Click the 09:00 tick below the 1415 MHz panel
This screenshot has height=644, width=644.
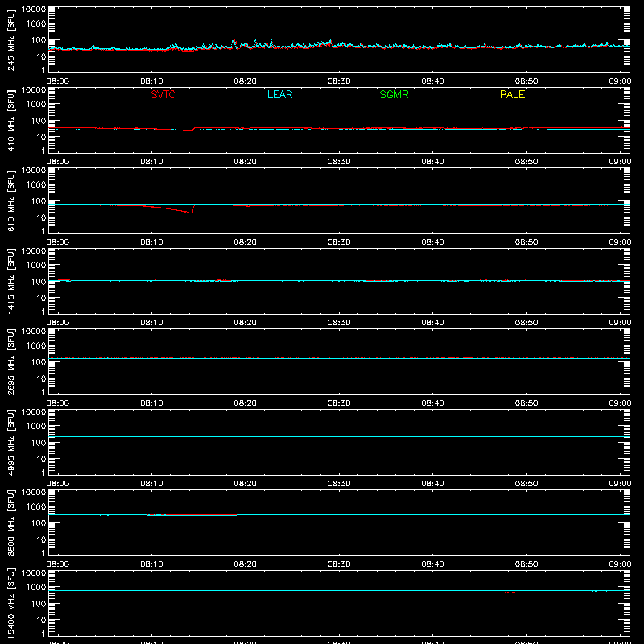620,323
